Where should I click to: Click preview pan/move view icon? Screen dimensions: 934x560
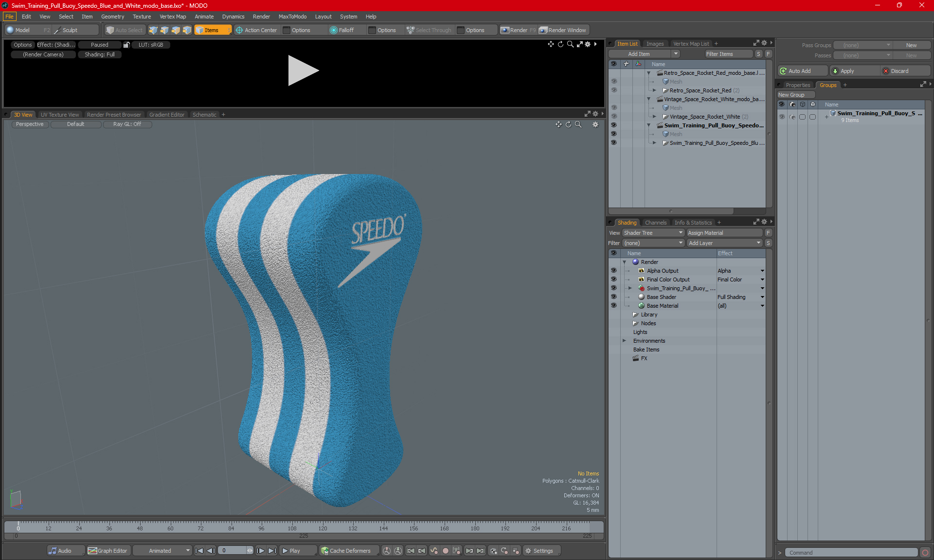(x=551, y=44)
